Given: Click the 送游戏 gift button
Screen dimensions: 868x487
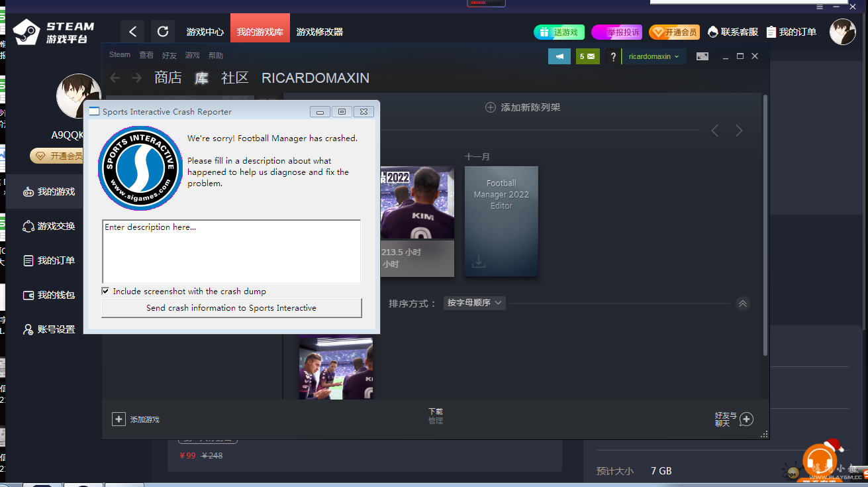Looking at the screenshot, I should (559, 32).
